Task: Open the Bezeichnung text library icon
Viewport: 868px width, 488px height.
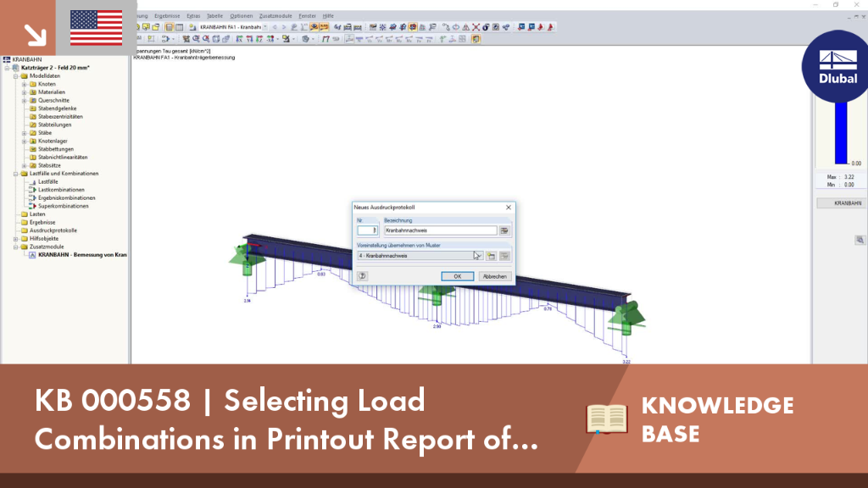Action: point(504,230)
